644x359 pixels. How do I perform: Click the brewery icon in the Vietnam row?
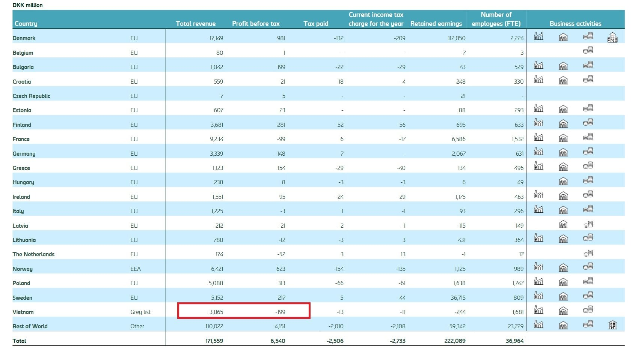pyautogui.click(x=538, y=310)
